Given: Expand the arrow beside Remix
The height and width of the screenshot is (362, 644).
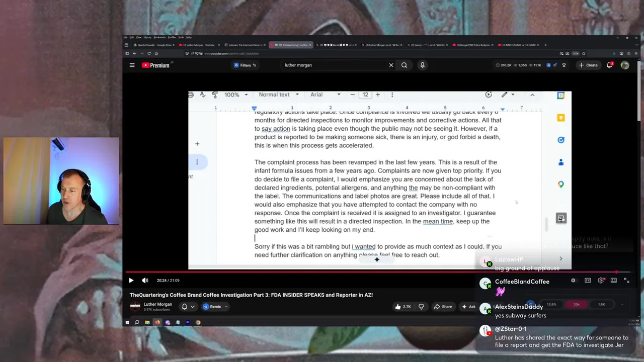Looking at the screenshot, I should point(226,307).
